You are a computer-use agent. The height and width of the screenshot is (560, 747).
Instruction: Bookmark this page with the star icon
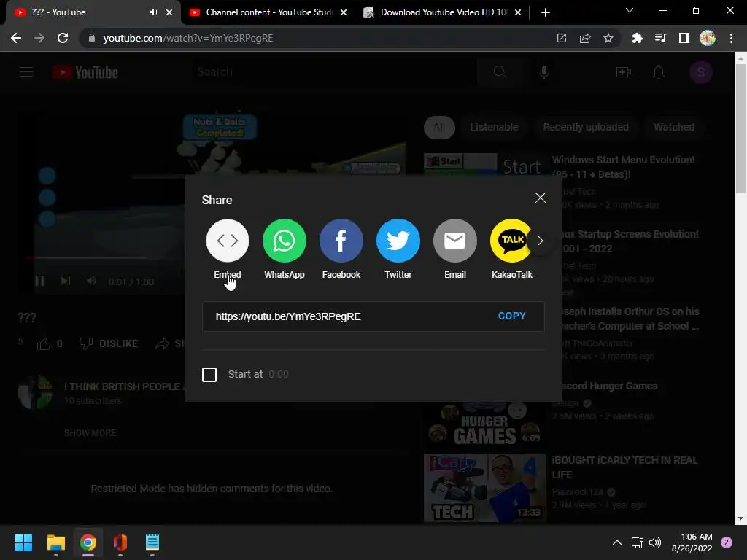point(608,38)
